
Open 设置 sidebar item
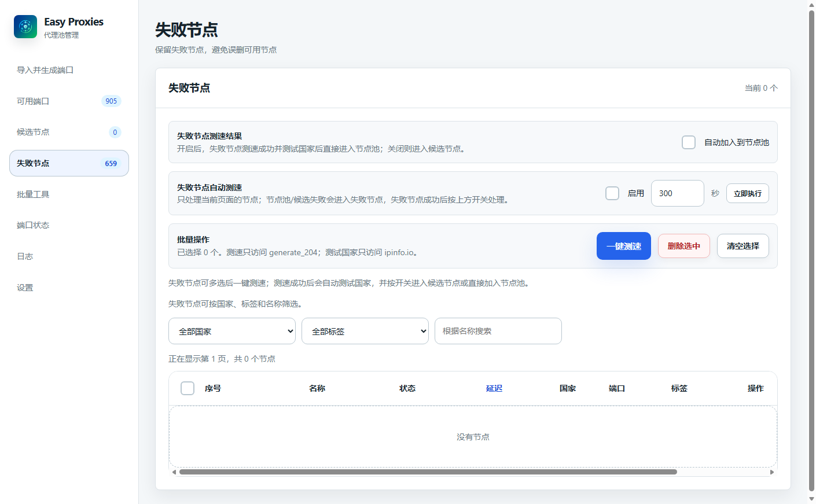pos(69,288)
